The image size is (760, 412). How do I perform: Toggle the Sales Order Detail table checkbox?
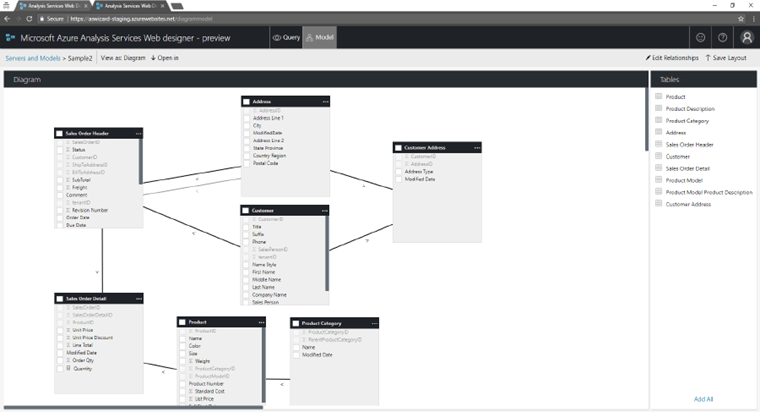pyautogui.click(x=60, y=299)
